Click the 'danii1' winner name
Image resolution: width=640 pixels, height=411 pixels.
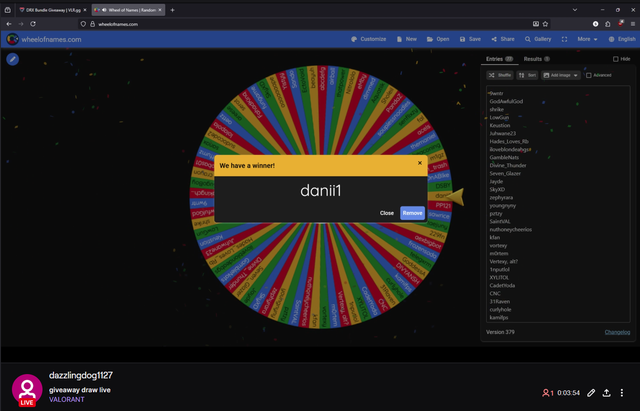pyautogui.click(x=320, y=191)
